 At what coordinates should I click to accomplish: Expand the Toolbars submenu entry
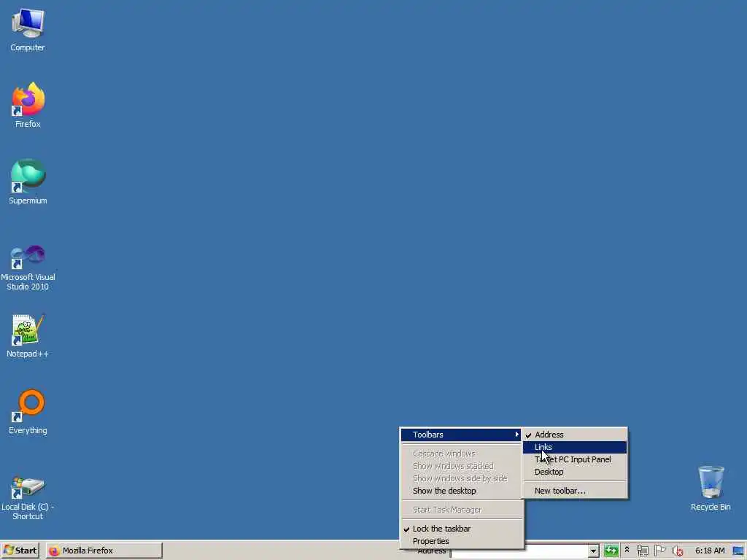pos(461,435)
